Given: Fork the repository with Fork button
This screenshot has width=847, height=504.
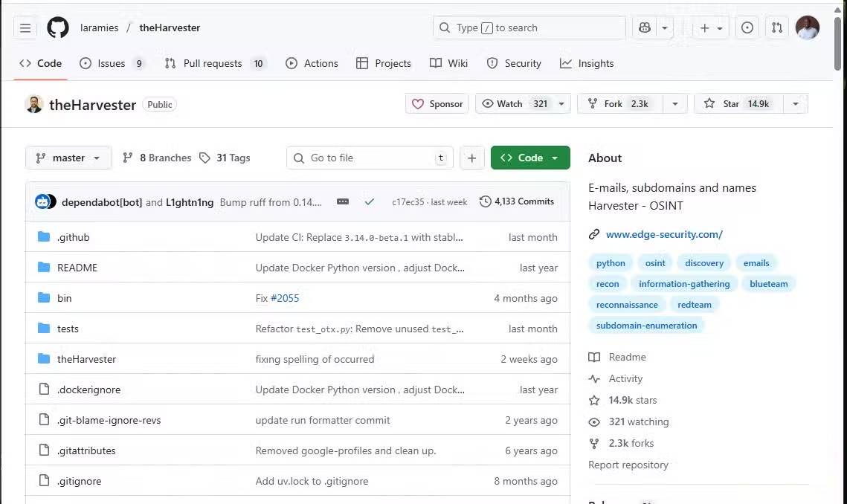Looking at the screenshot, I should 619,104.
